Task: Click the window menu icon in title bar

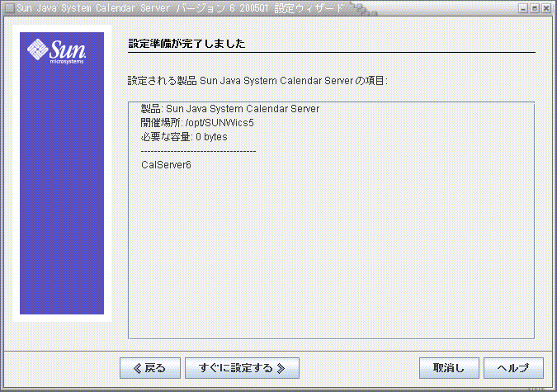Action: point(9,7)
